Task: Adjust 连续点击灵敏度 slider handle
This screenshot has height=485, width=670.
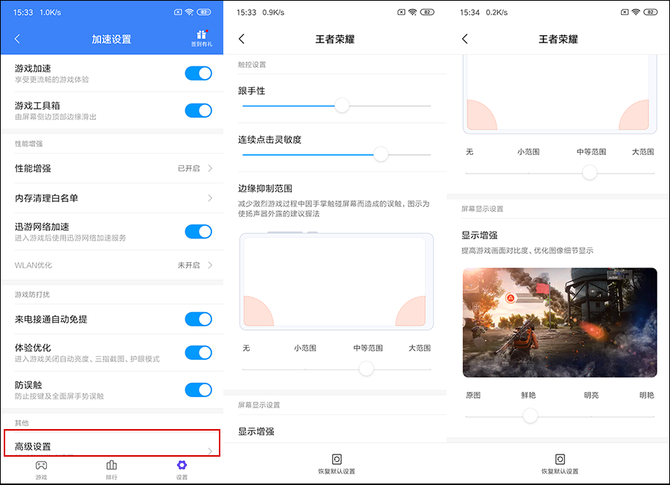Action: click(x=381, y=154)
